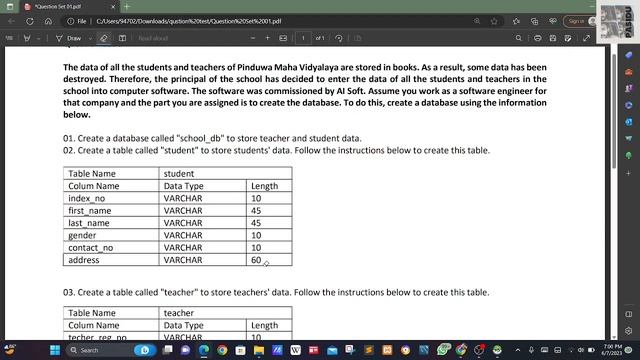The width and height of the screenshot is (640, 360).
Task: Open a new browser tab
Action: pyautogui.click(x=127, y=7)
